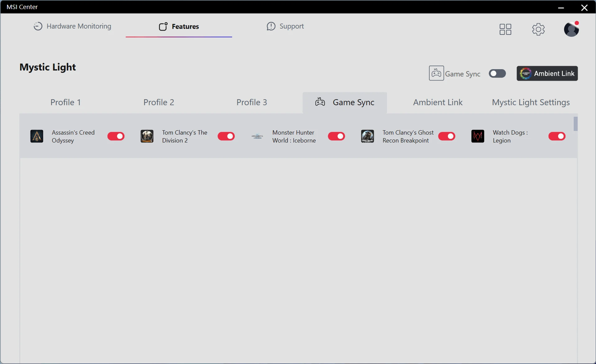The width and height of the screenshot is (596, 364).
Task: Disable Monster Hunter World Iceborne toggle
Action: [336, 136]
